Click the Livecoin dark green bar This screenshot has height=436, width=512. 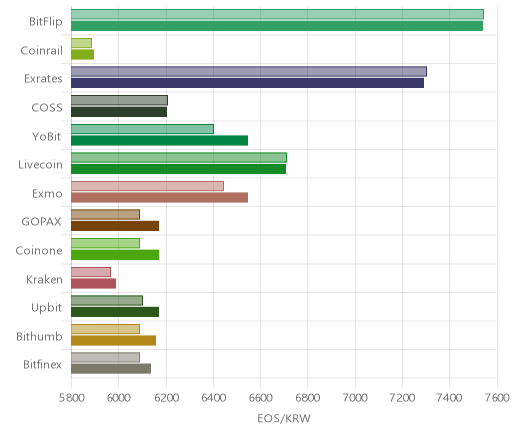[x=178, y=169]
